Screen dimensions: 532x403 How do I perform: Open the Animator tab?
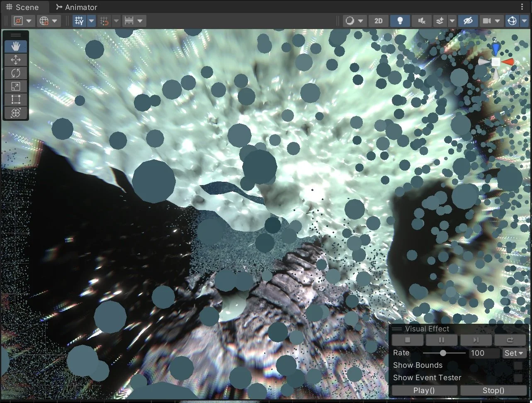click(76, 7)
